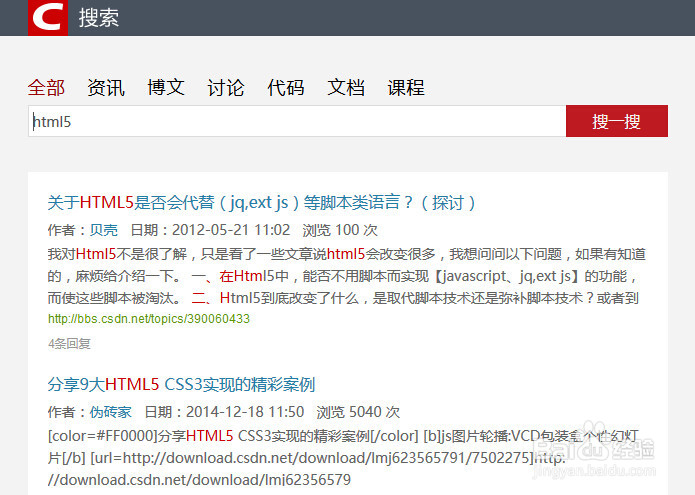695x495 pixels.
Task: Focus the search box containing html5
Action: [297, 121]
